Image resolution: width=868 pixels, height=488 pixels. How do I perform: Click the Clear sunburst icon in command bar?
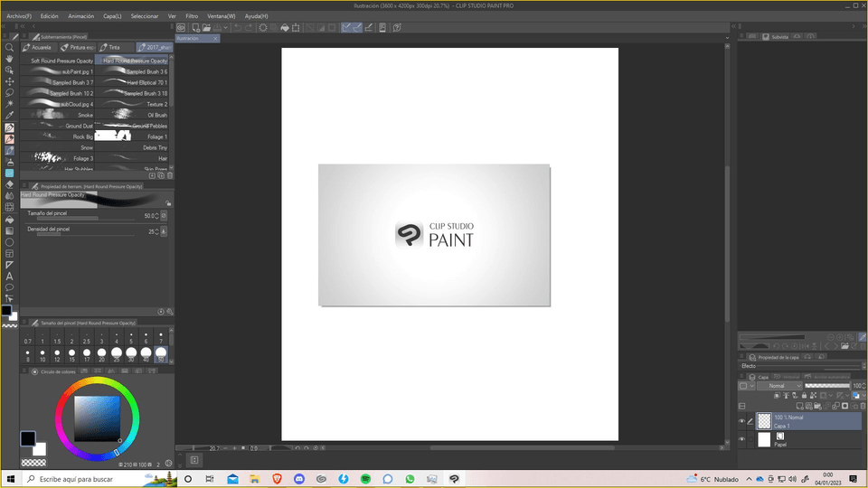[263, 28]
